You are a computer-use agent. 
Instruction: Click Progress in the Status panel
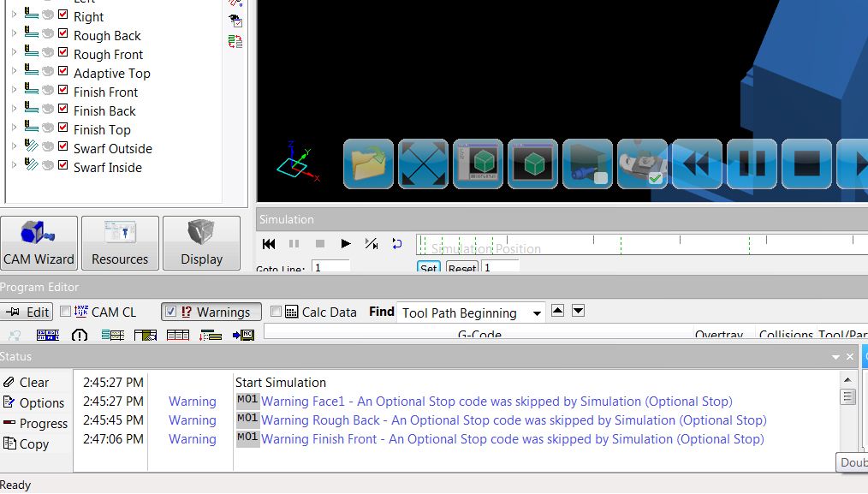(x=35, y=424)
